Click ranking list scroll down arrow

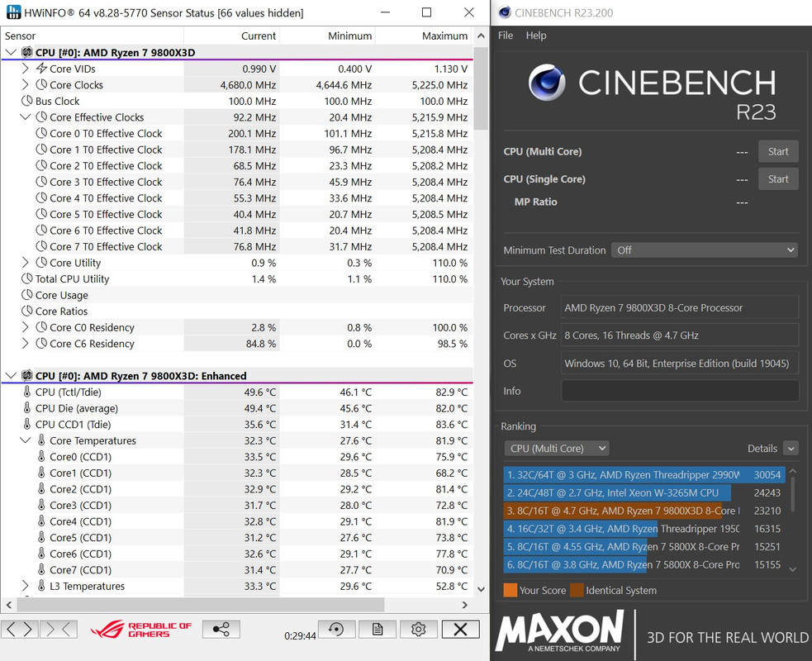(x=792, y=569)
